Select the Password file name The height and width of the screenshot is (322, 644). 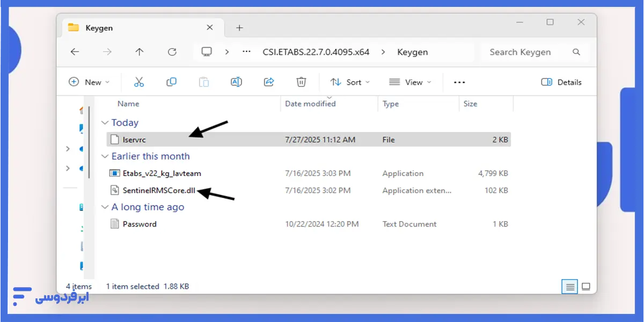[x=140, y=224]
